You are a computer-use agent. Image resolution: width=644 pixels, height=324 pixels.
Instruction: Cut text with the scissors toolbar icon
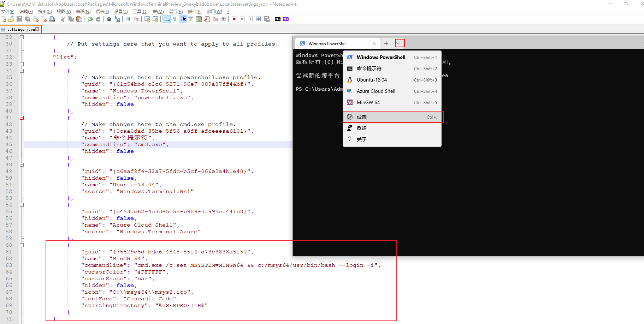63,19
